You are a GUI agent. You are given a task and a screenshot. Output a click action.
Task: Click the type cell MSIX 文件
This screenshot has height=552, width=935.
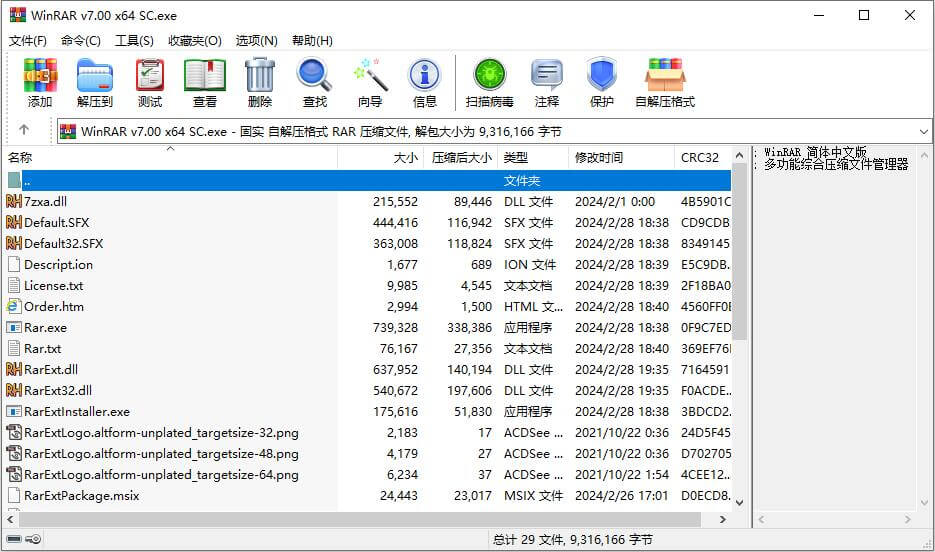click(x=533, y=495)
